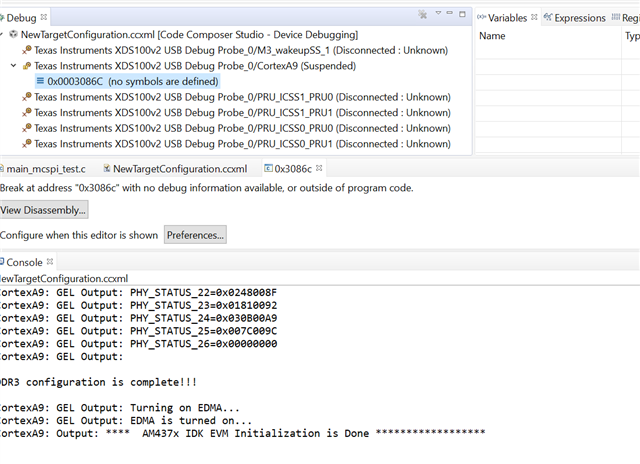Viewport: 640px width, 464px height.
Task: Click the PRU_ICSS0_PRU1 probe icon
Action: 27,144
